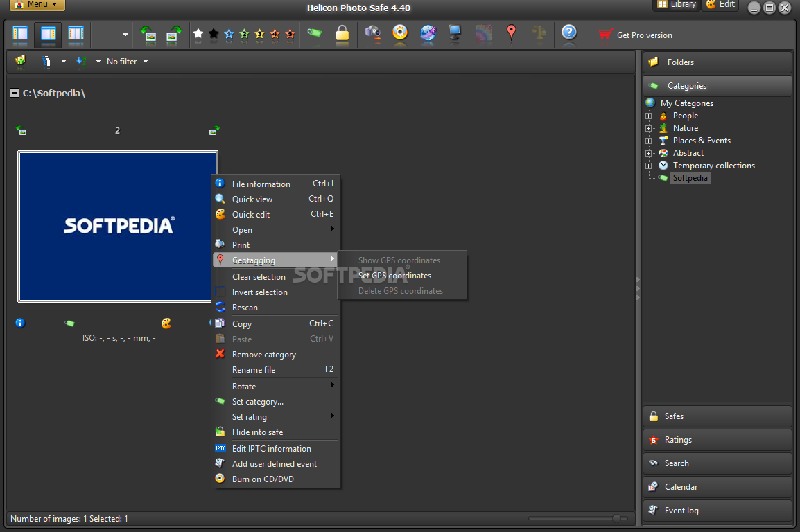Viewport: 800px width, 532px height.
Task: Expand the Places & Events category
Action: tap(648, 141)
